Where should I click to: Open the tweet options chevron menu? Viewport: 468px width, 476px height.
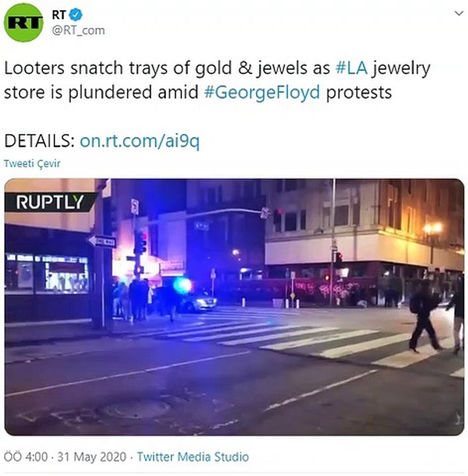[x=459, y=13]
